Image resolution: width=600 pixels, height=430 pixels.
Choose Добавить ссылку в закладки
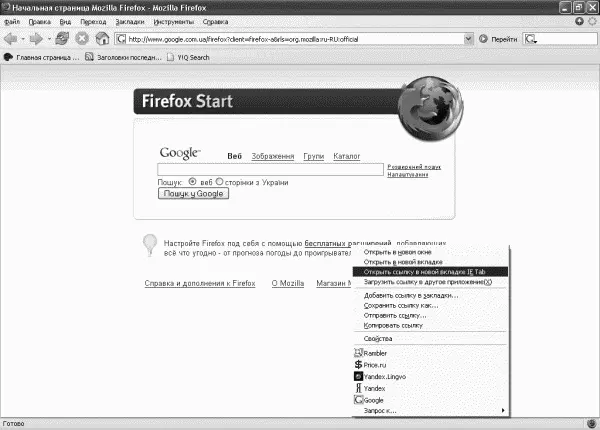click(x=430, y=295)
